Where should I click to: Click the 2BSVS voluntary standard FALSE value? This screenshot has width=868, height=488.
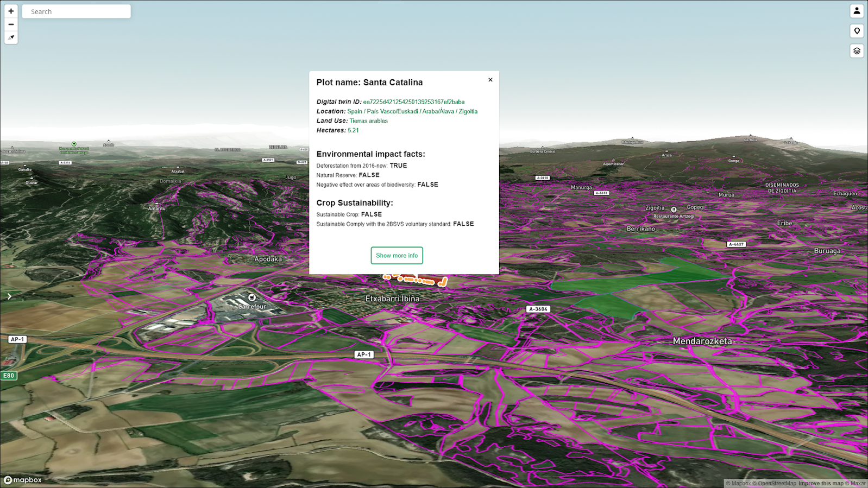tap(463, 224)
